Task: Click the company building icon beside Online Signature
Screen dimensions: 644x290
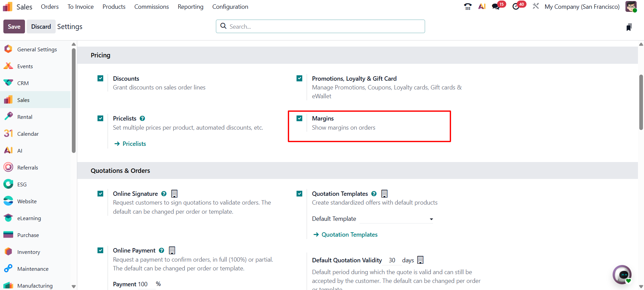Action: pos(174,193)
